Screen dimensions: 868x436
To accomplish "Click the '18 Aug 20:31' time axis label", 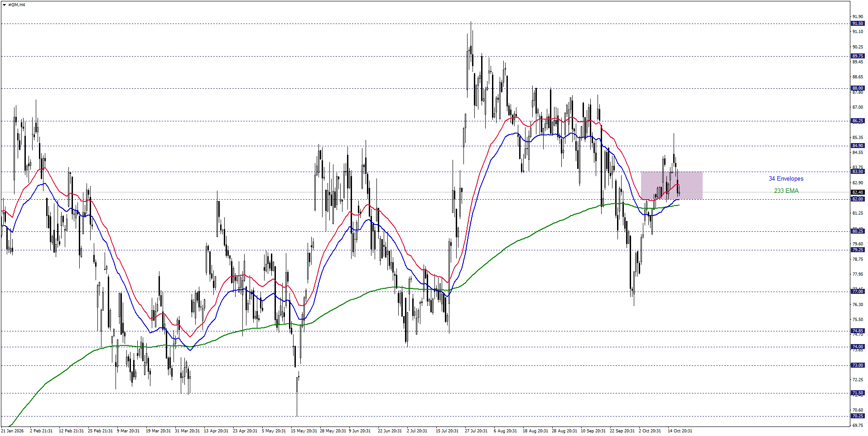I will [x=535, y=431].
